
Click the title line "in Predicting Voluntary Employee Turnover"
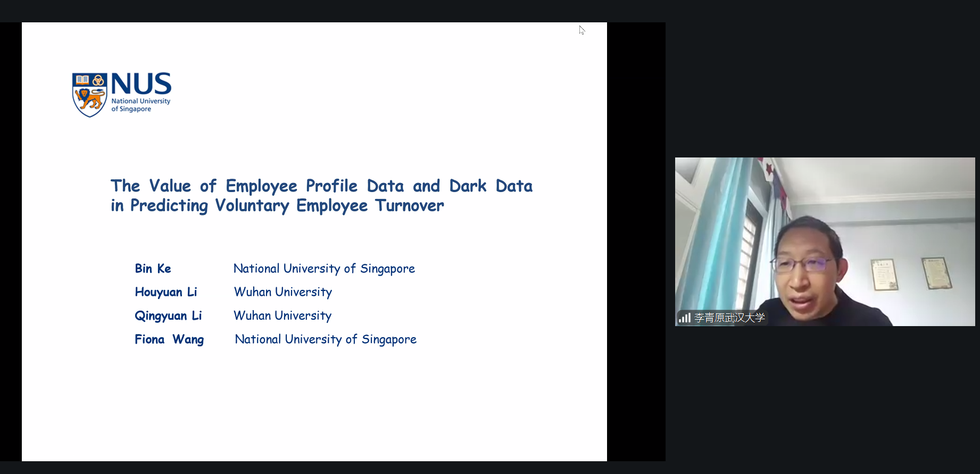pyautogui.click(x=277, y=206)
